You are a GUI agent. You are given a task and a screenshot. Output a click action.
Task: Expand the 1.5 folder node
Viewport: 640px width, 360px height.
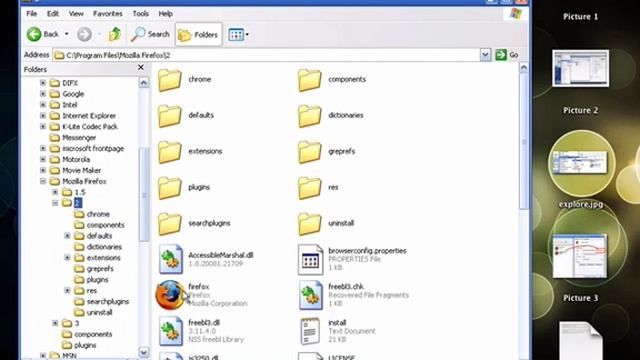tap(55, 192)
